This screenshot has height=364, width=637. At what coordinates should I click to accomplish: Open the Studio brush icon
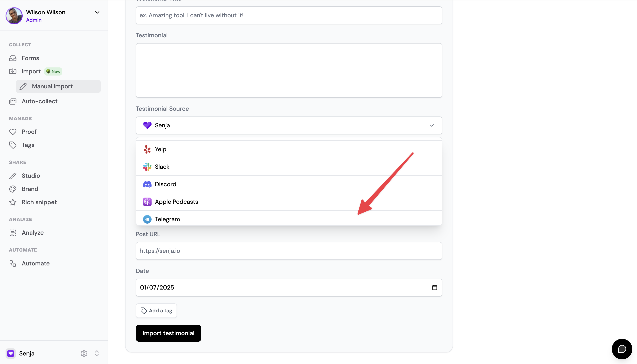click(13, 176)
